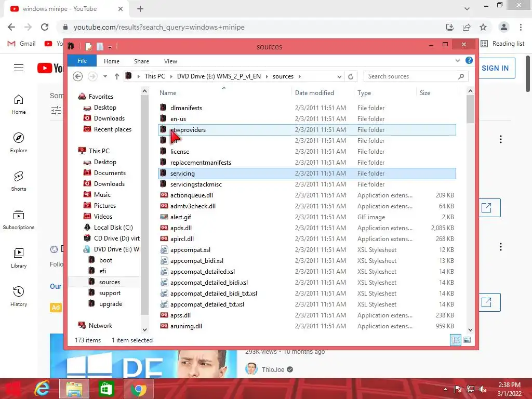Screen dimensions: 532x399
Task: Select the boot folder in tree
Action: tap(105, 260)
